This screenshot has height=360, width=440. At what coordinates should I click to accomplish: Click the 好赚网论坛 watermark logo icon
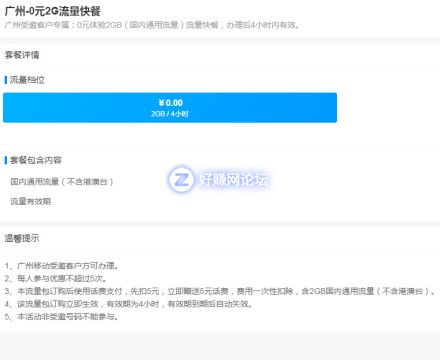[x=181, y=179]
